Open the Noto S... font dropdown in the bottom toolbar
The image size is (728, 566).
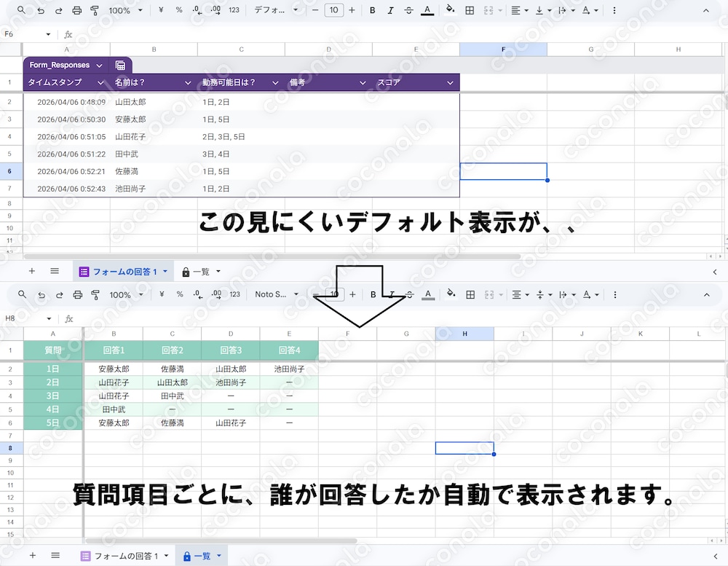coord(276,294)
